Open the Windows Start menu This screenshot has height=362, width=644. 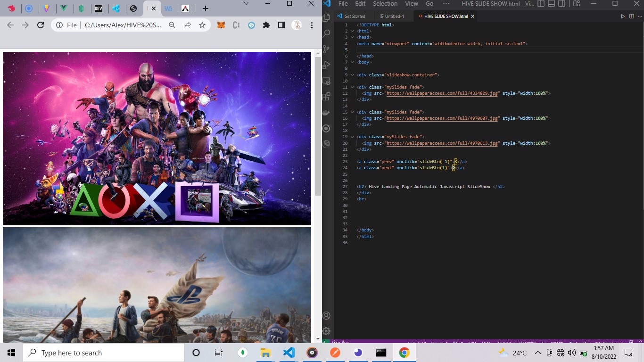pyautogui.click(x=11, y=353)
